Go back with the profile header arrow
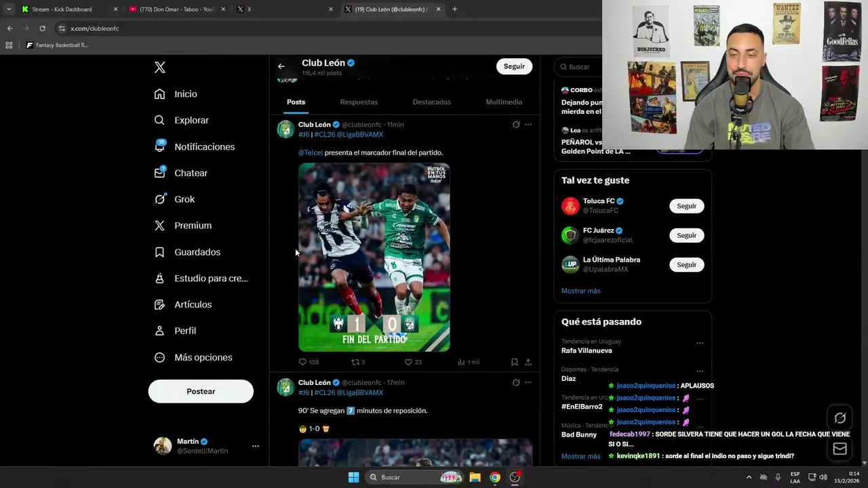868x488 pixels. [281, 66]
